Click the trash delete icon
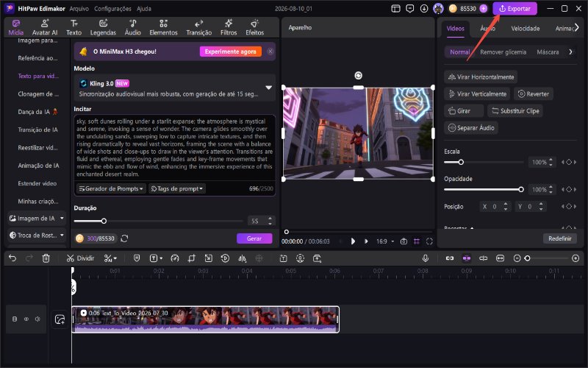The height and width of the screenshot is (368, 588). pyautogui.click(x=46, y=258)
